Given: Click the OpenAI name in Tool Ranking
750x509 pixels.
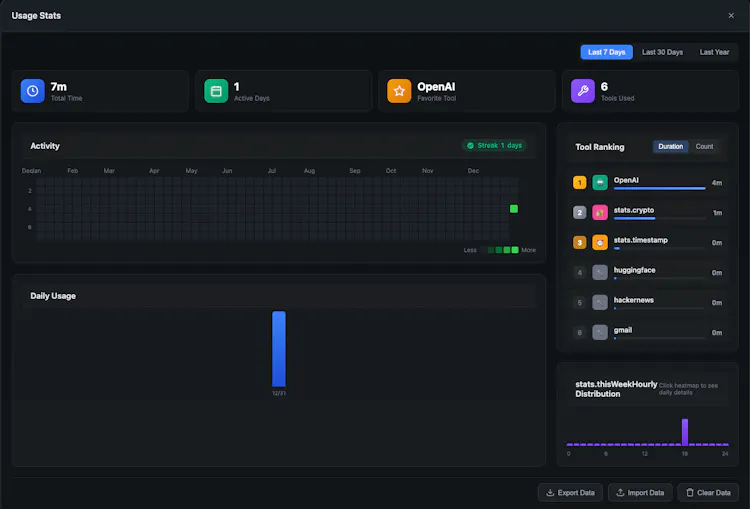Looking at the screenshot, I should tap(626, 180).
